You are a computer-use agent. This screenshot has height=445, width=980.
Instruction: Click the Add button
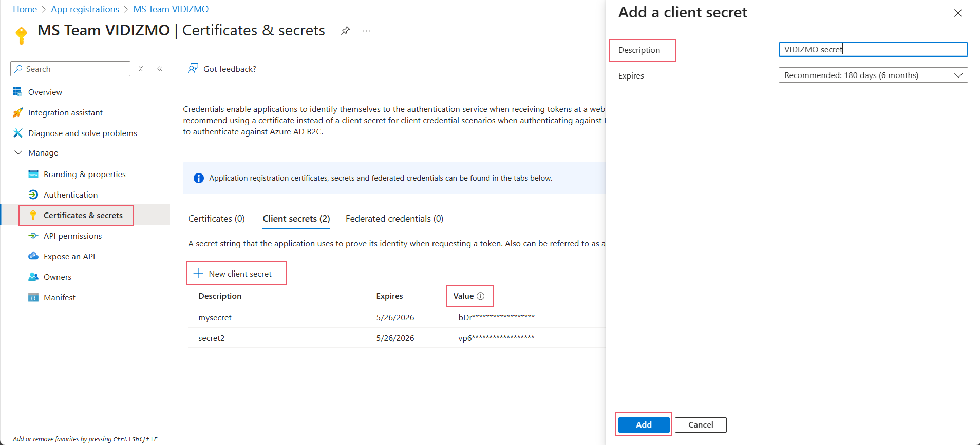point(644,424)
